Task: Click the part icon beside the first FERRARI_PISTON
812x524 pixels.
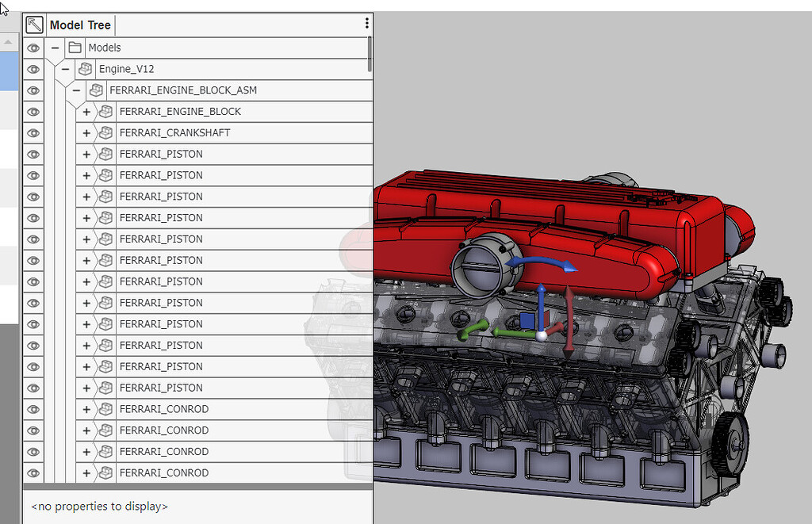Action: [105, 154]
